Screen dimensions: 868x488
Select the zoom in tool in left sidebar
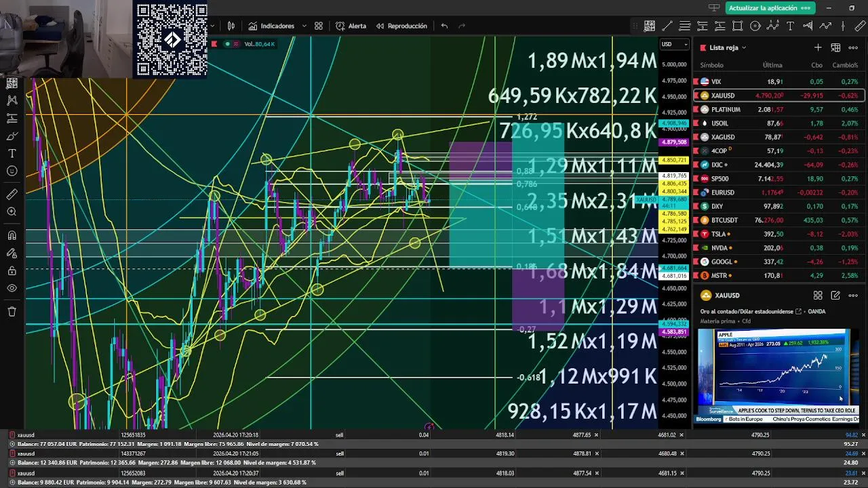[12, 212]
